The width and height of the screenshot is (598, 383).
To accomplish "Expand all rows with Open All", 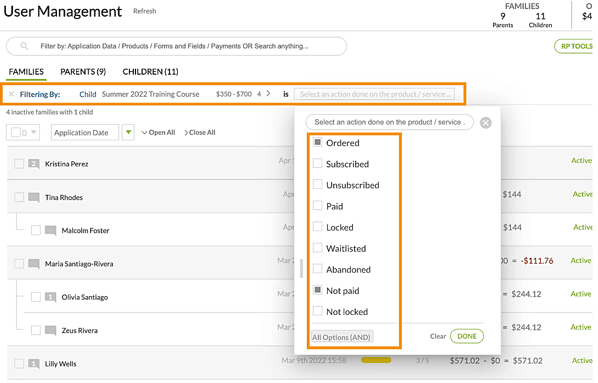I will tap(158, 132).
